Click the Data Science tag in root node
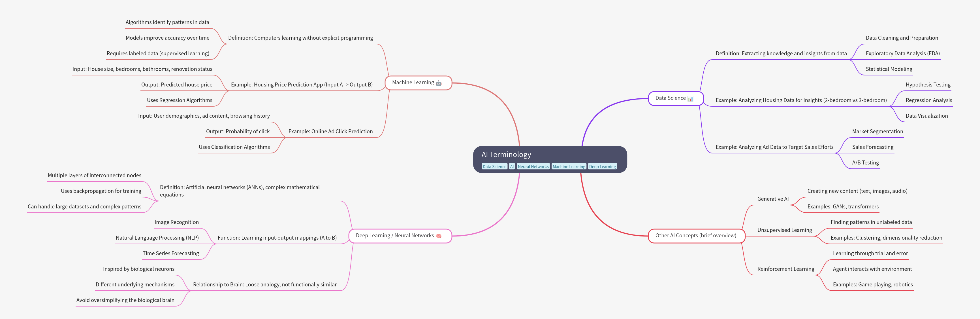Image resolution: width=980 pixels, height=319 pixels. pos(495,166)
